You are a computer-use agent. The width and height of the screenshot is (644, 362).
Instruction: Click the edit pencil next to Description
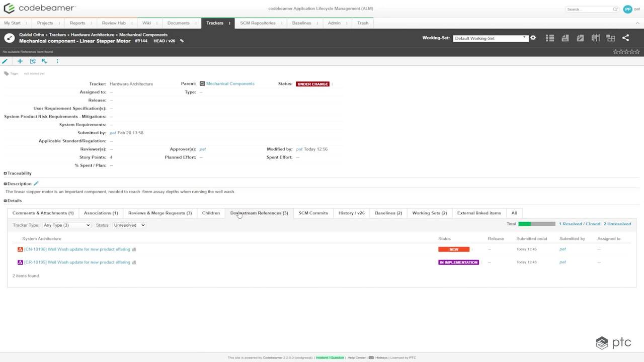click(36, 184)
